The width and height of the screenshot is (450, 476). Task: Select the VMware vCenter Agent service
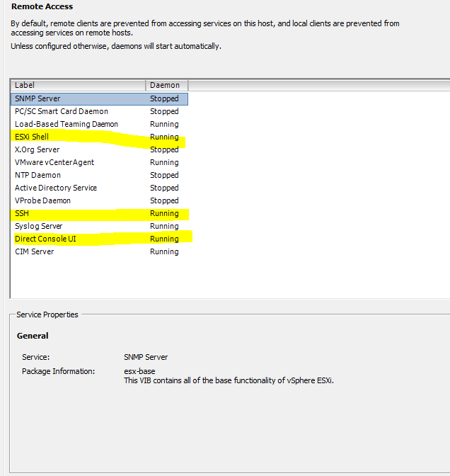100,162
